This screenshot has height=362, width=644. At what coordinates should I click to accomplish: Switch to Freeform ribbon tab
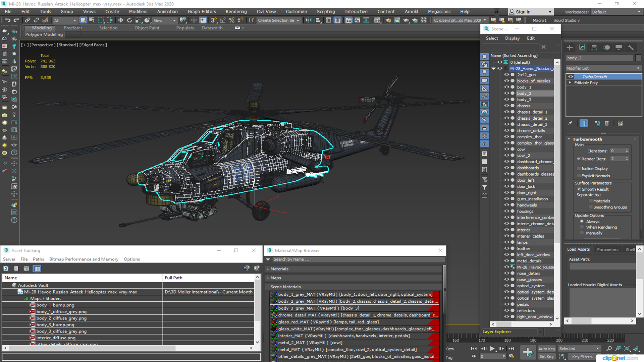[x=73, y=28]
